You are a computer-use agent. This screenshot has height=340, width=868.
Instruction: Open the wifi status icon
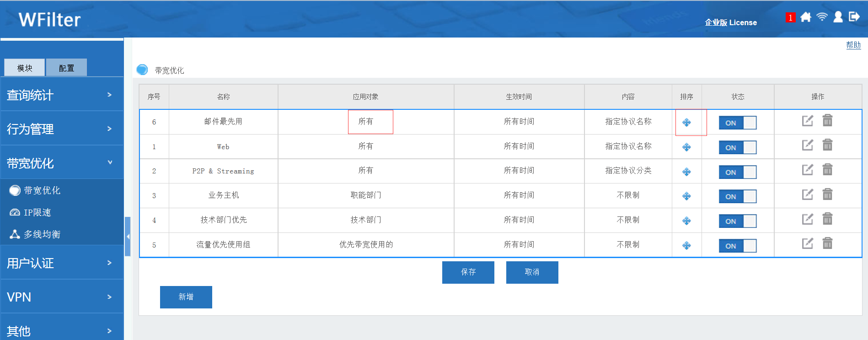coord(822,17)
